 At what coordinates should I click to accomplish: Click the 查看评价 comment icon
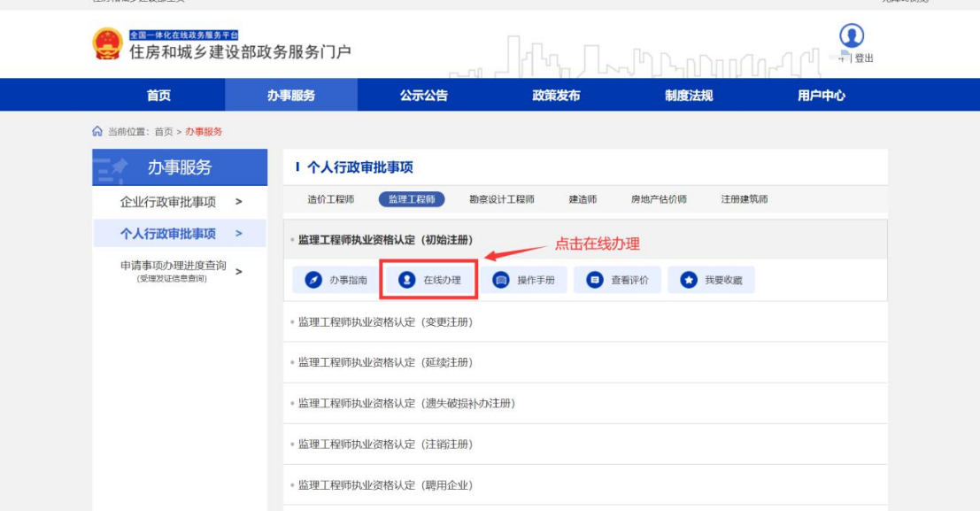click(x=595, y=280)
